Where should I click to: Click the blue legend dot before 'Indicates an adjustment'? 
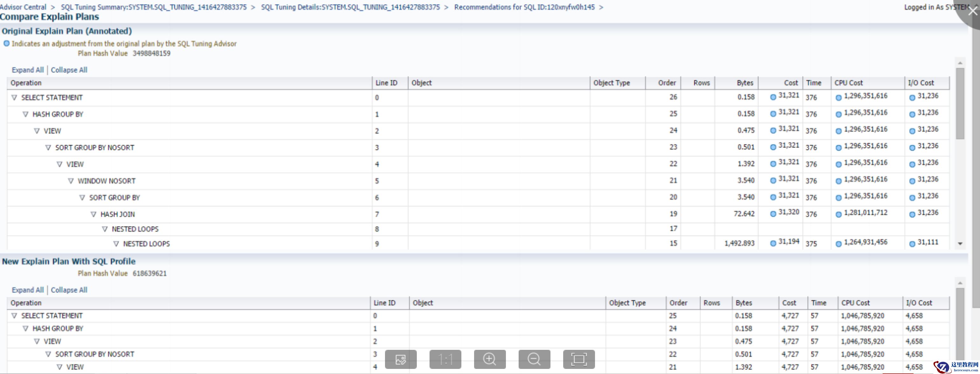coord(6,43)
